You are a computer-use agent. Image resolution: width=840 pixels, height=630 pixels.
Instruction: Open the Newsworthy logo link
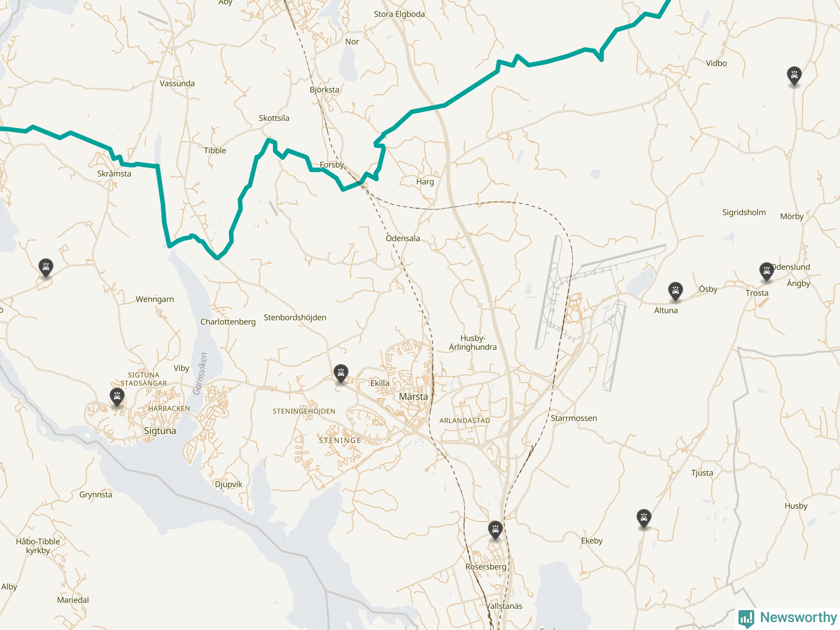tap(787, 618)
